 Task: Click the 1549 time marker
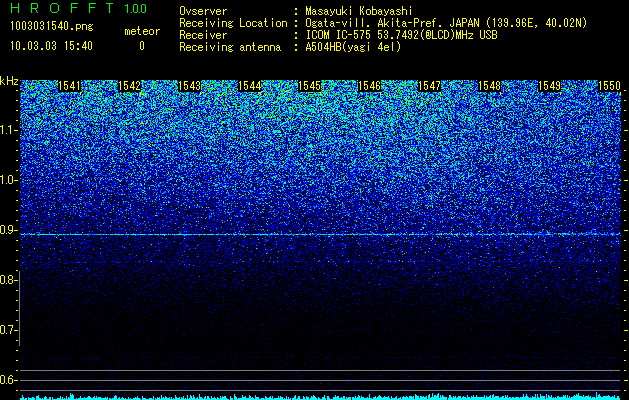(550, 86)
